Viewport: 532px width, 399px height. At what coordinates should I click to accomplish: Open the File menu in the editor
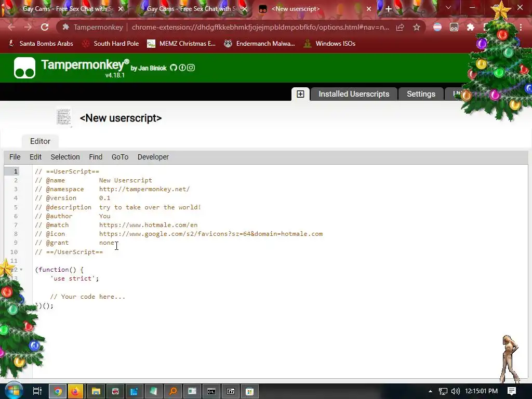pyautogui.click(x=15, y=157)
